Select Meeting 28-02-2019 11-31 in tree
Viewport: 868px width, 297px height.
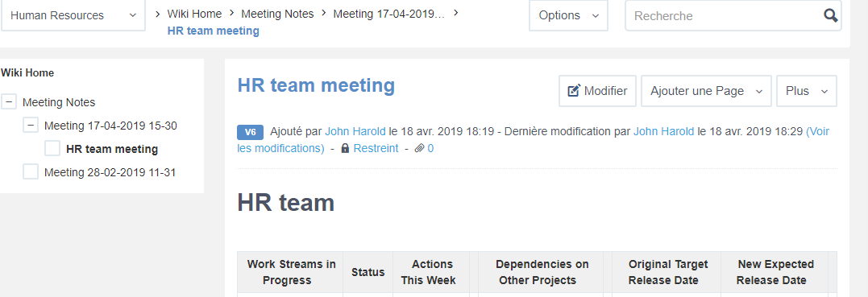(110, 172)
